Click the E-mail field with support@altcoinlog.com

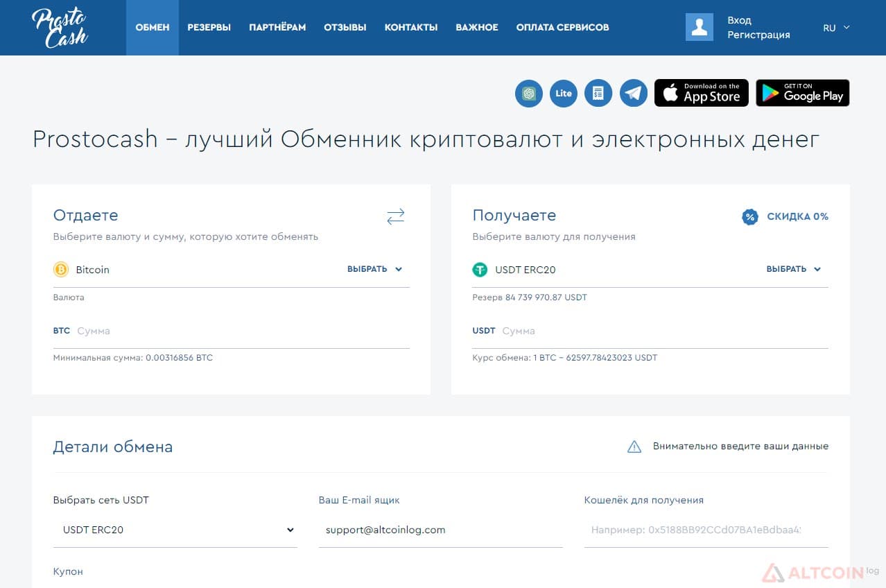[441, 530]
